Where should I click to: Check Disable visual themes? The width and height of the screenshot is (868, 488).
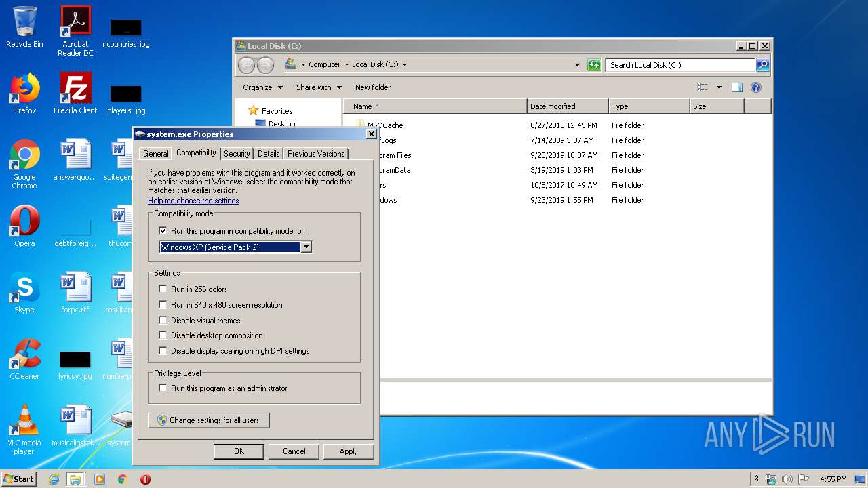[163, 321]
